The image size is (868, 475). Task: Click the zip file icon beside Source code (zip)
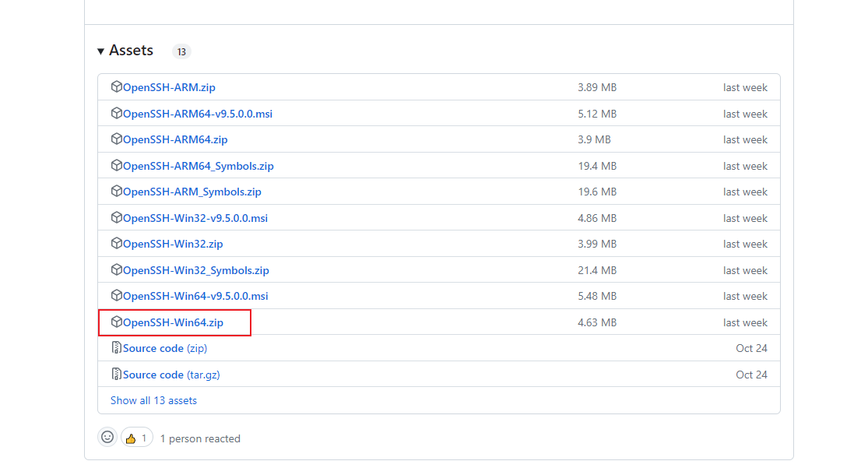[x=116, y=347]
